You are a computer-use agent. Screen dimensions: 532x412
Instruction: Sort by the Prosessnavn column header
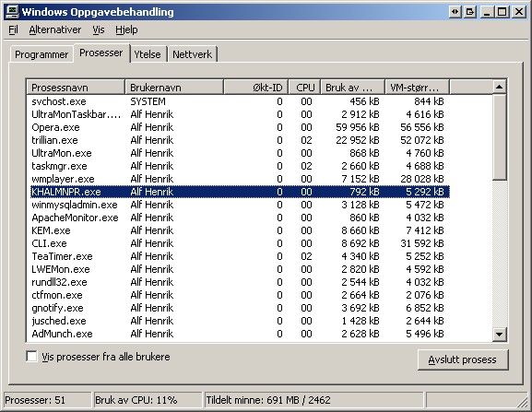click(76, 88)
